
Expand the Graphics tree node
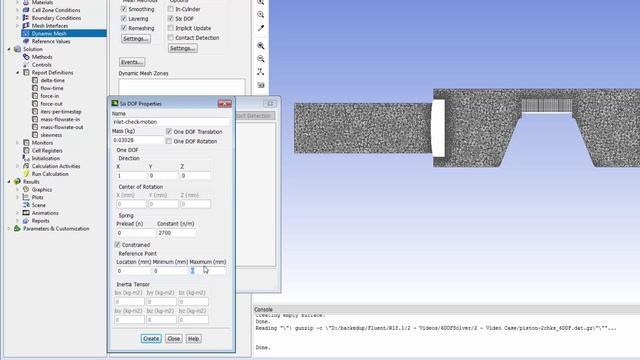[x=18, y=189]
